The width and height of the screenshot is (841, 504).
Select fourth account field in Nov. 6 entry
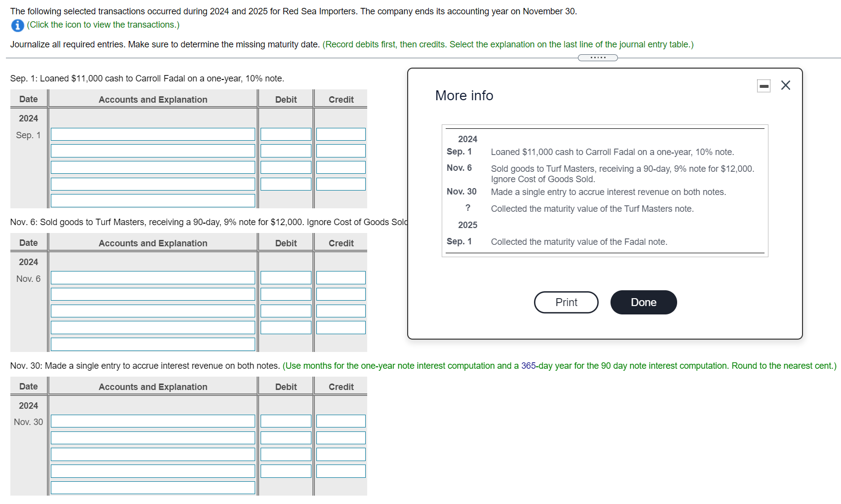point(153,327)
